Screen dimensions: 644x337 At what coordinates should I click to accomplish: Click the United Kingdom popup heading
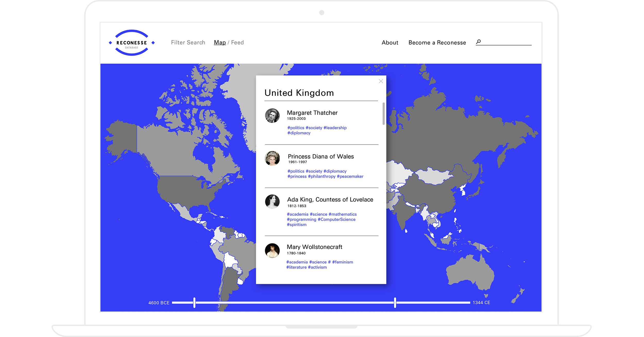[299, 93]
